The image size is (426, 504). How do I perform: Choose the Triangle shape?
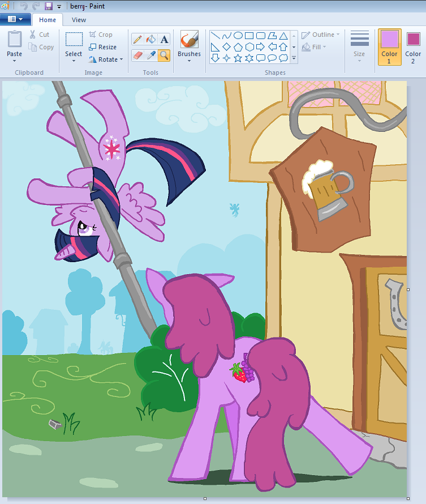pyautogui.click(x=283, y=36)
